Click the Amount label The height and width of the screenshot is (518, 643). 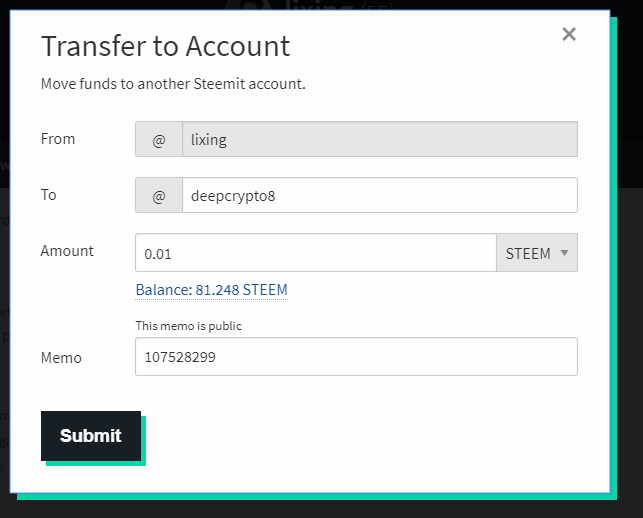(x=67, y=251)
